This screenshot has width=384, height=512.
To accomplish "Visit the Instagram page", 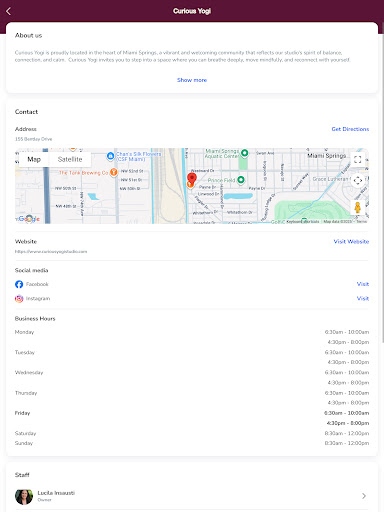I will (x=363, y=298).
